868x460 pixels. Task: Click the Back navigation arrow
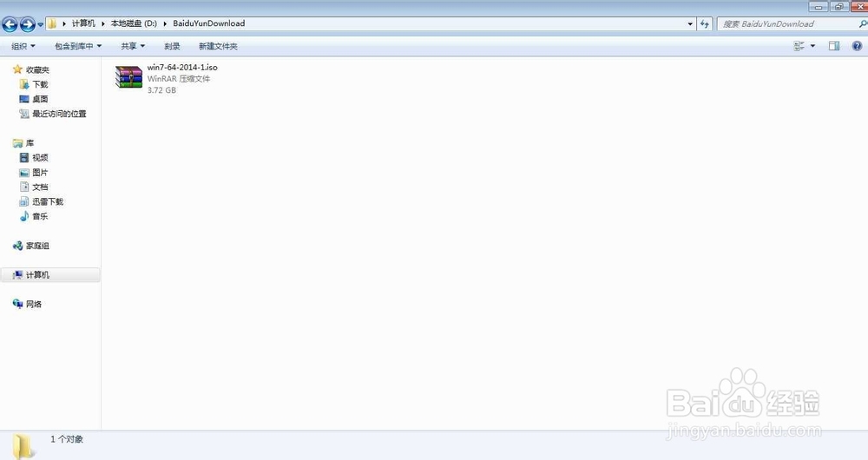(10, 24)
